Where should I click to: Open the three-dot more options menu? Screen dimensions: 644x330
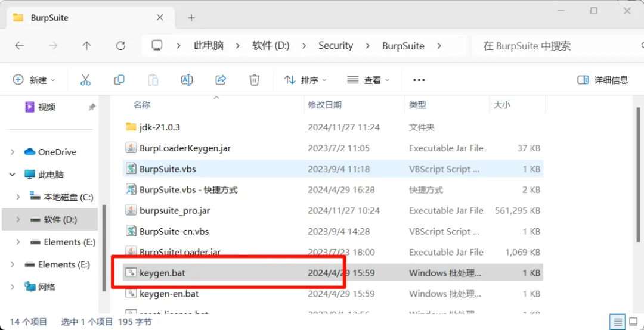419,80
